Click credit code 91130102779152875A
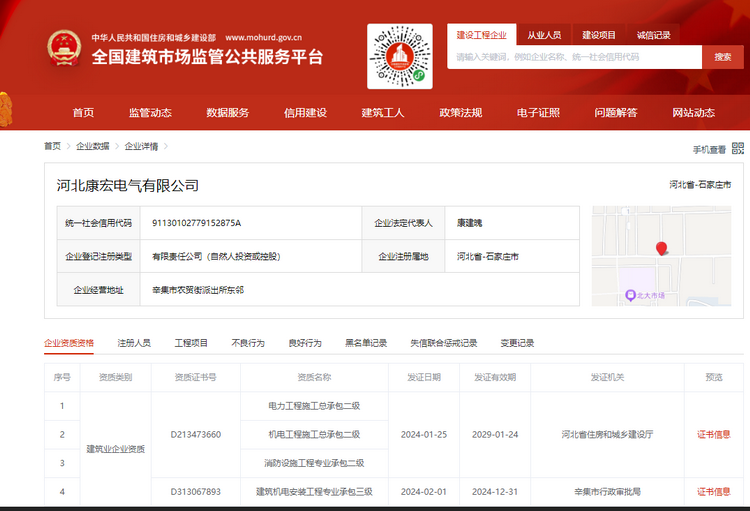Image resolution: width=750 pixels, height=511 pixels. tap(197, 223)
